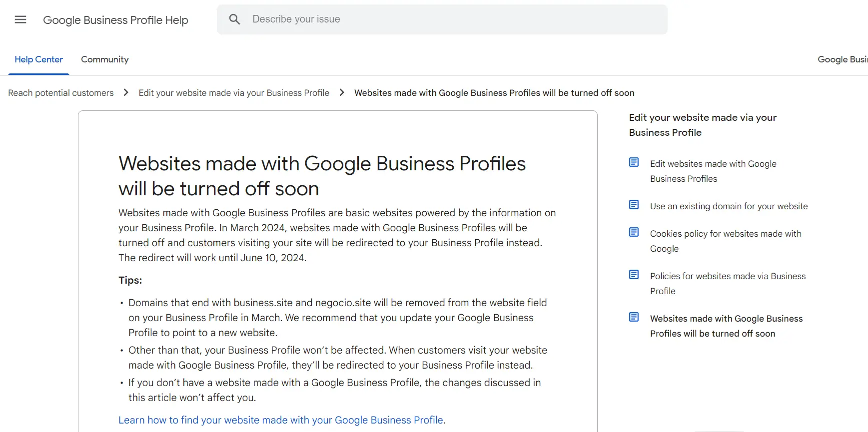Open Use an existing domain for your website article

(729, 206)
